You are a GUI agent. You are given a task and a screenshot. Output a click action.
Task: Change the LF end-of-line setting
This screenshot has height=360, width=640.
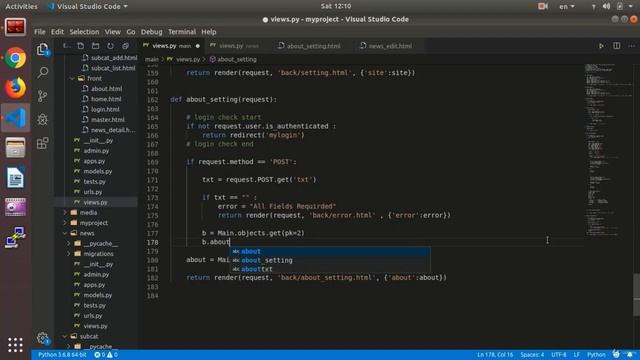[576, 355]
